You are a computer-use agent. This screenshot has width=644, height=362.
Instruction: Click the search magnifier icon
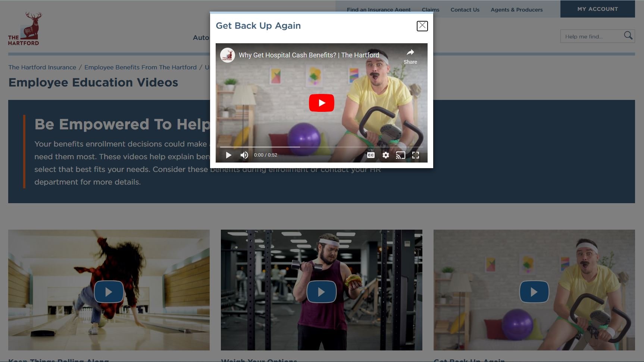(628, 36)
